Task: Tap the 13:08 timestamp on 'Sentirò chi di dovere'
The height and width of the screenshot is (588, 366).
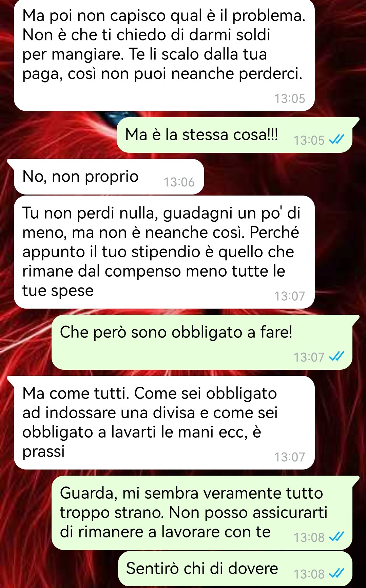Action: coord(309,574)
